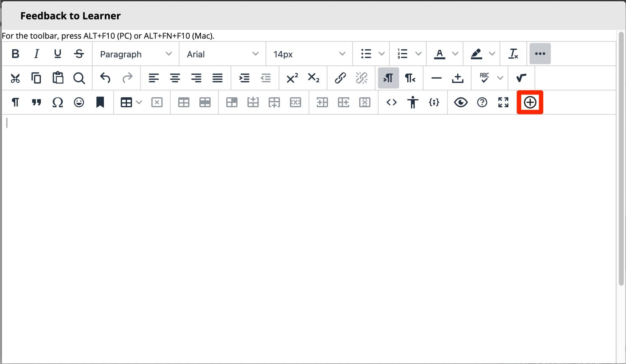Open the emoji picker

(x=79, y=102)
